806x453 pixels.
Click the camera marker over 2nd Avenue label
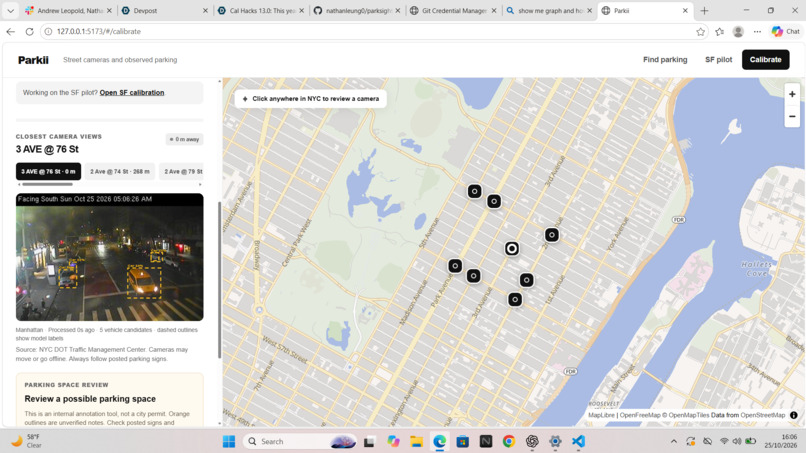tap(552, 235)
